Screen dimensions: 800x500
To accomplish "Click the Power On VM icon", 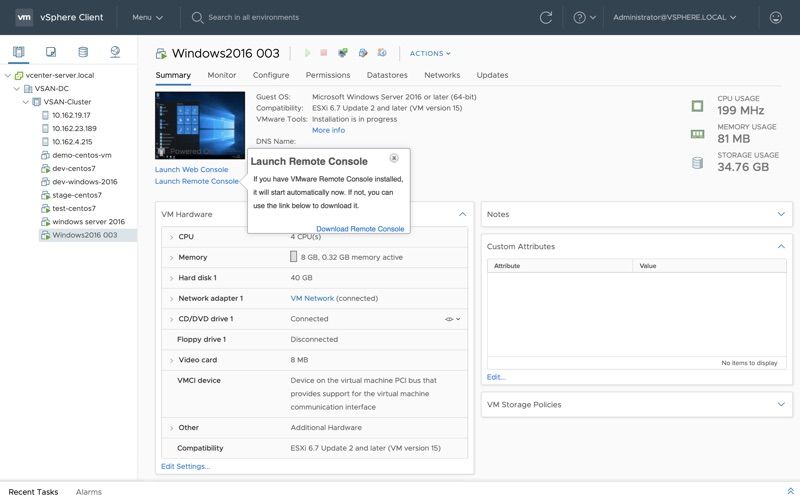I will coord(307,53).
